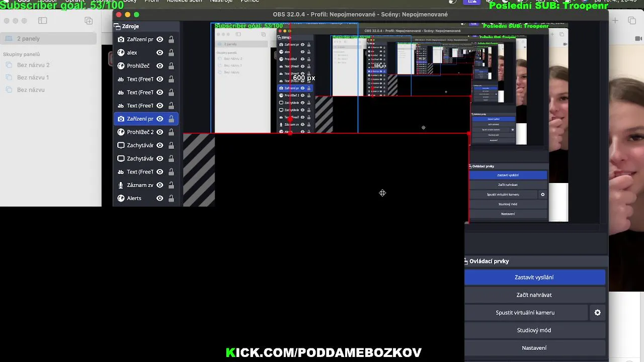Enable Studiový mód

(534, 330)
